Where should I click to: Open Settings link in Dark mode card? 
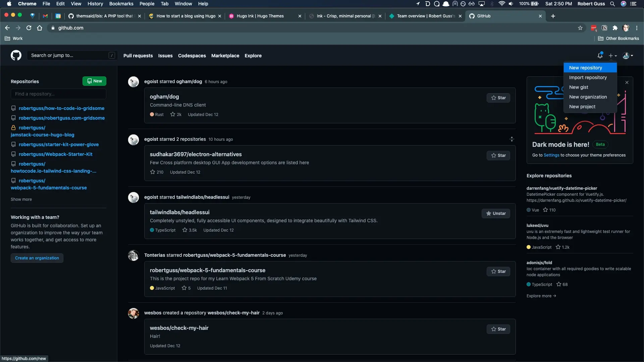(x=551, y=155)
